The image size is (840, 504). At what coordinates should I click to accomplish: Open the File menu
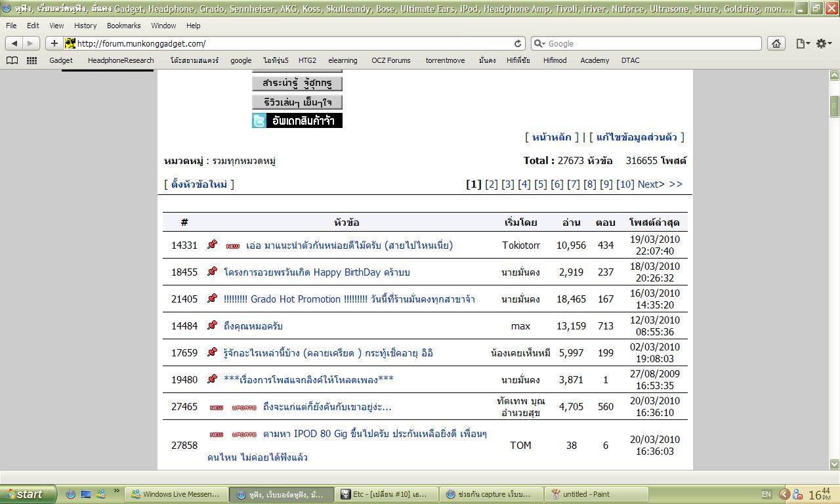point(11,26)
